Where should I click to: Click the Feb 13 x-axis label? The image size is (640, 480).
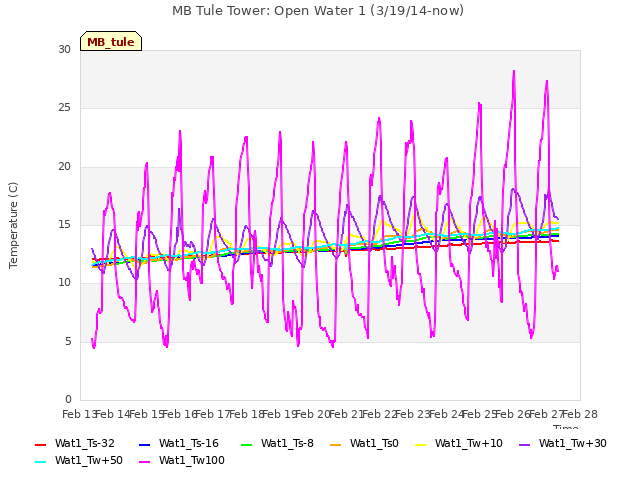pos(80,414)
